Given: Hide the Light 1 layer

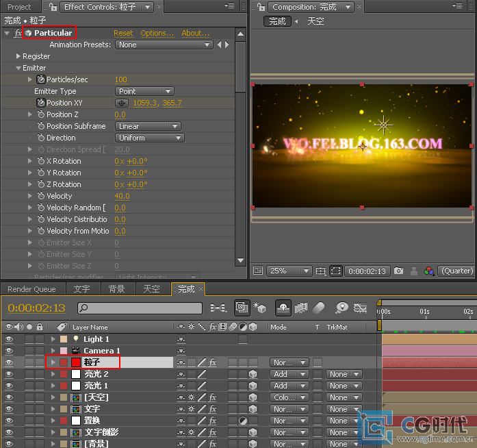Looking at the screenshot, I should [9, 339].
